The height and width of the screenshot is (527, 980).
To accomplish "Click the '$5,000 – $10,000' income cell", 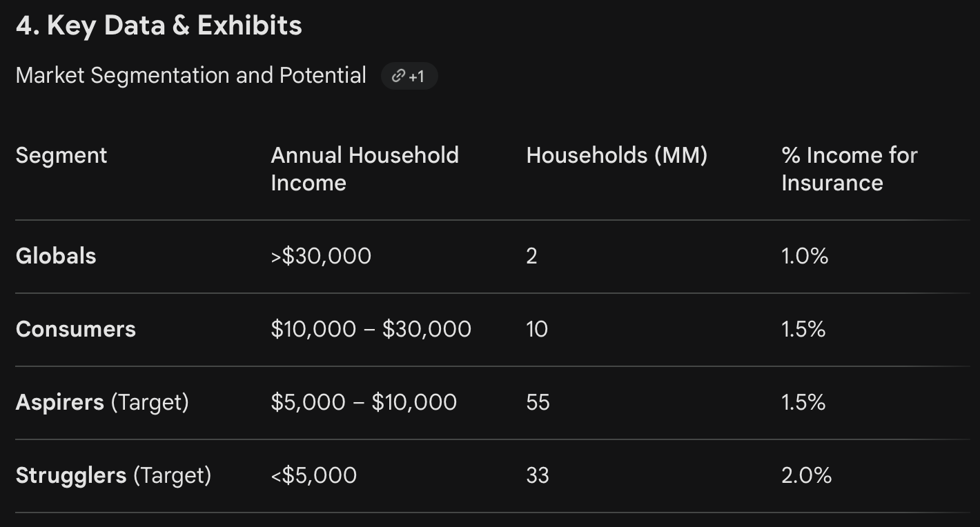I will [364, 402].
